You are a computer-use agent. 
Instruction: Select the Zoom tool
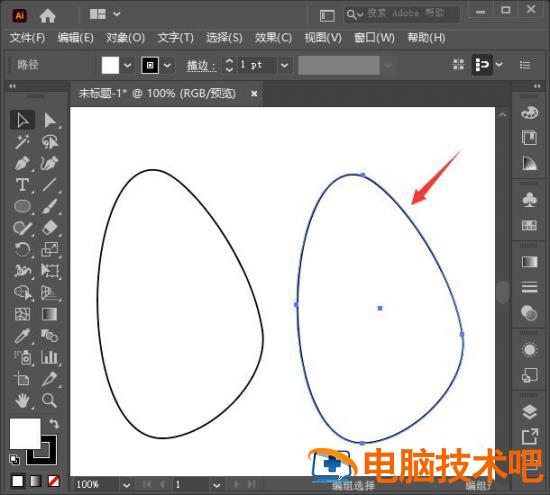tap(50, 401)
